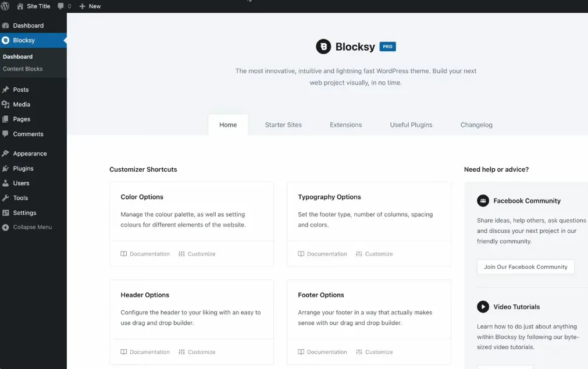The image size is (588, 369).
Task: Click the Blocksy logo icon in header
Action: point(323,47)
